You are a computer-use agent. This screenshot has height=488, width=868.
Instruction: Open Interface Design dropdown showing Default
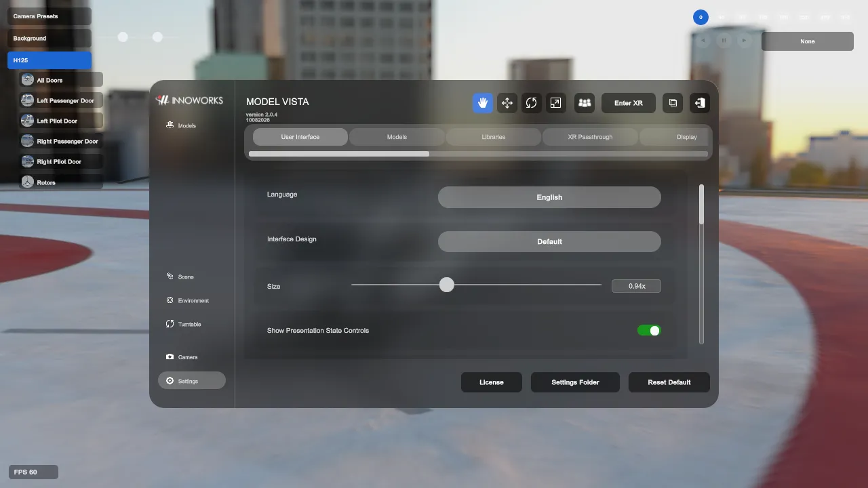549,241
